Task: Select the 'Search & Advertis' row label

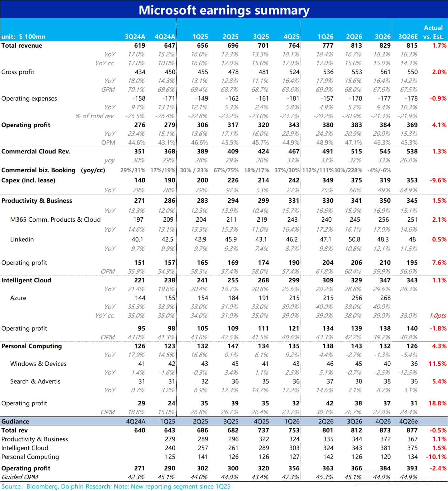Action: pyautogui.click(x=35, y=381)
